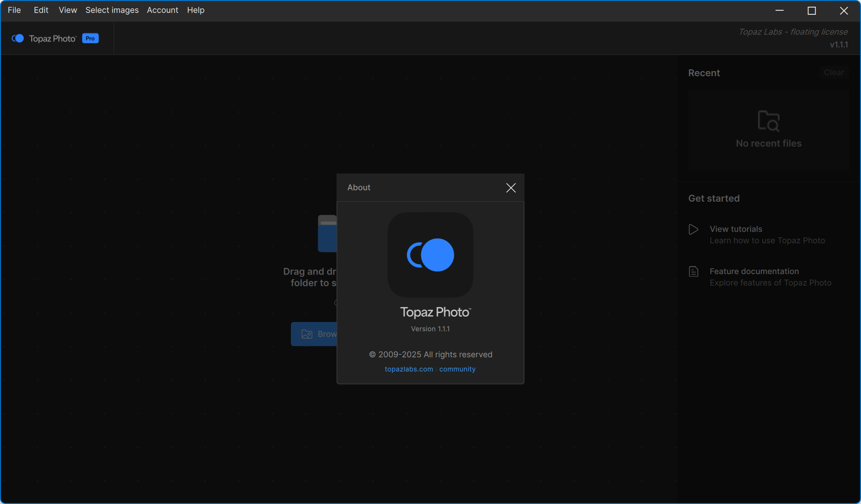Click the View tutorials text
Screen dimensions: 861x504
tap(736, 229)
